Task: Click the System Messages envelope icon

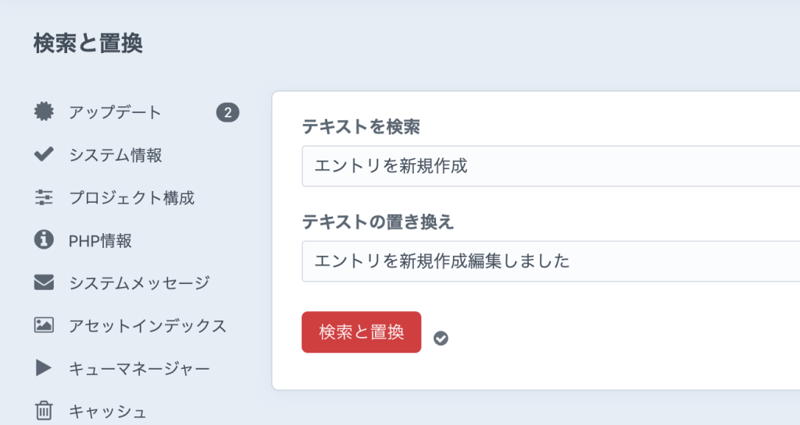Action: coord(43,283)
